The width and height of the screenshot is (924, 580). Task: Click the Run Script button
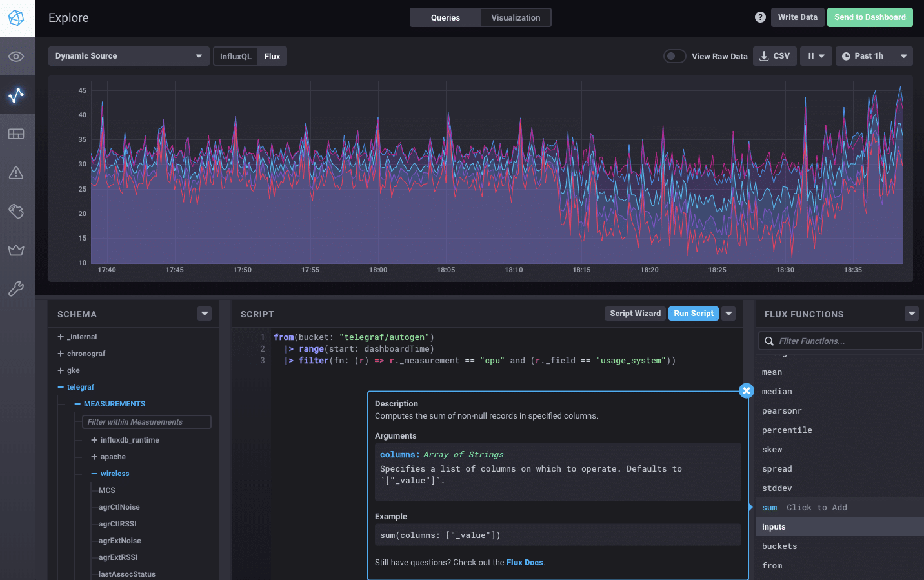693,314
